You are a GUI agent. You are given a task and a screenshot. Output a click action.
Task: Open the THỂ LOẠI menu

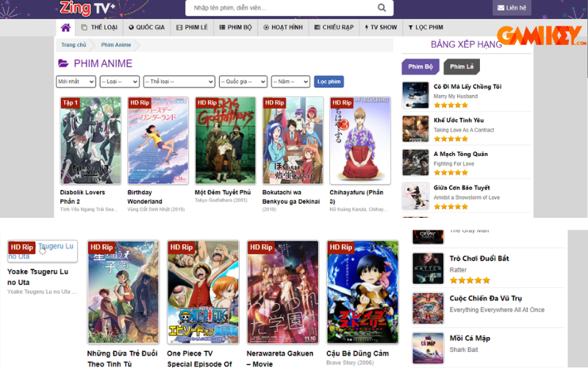coord(99,27)
